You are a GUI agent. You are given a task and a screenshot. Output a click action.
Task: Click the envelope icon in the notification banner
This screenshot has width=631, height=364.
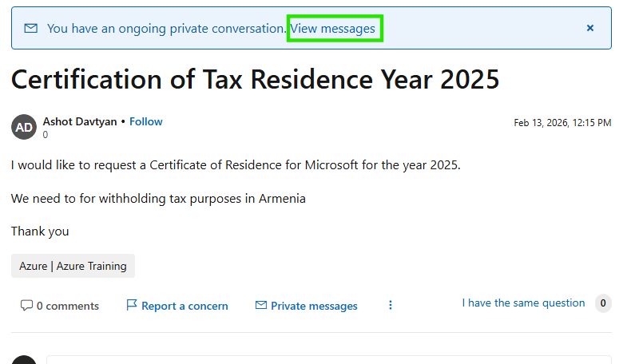(31, 28)
